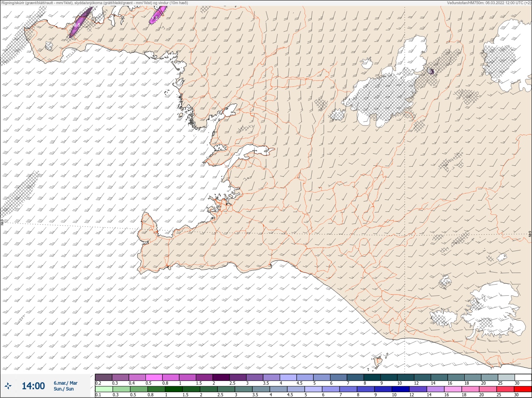Click the wind compass icon beside 14:00
Screen dimensions: 532x398
coord(9,386)
